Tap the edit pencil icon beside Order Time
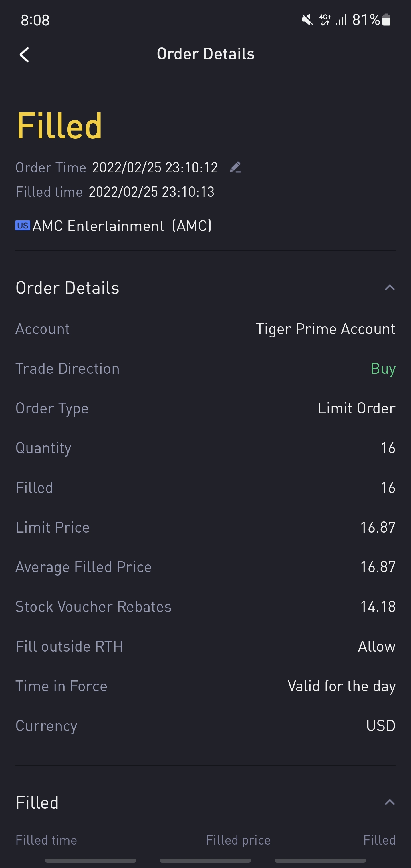 pyautogui.click(x=235, y=167)
